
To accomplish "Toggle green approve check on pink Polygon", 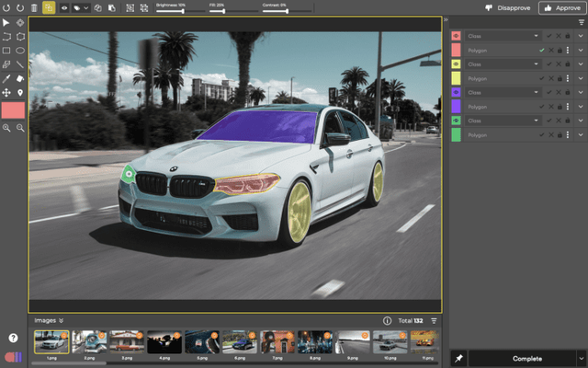I will click(x=541, y=50).
